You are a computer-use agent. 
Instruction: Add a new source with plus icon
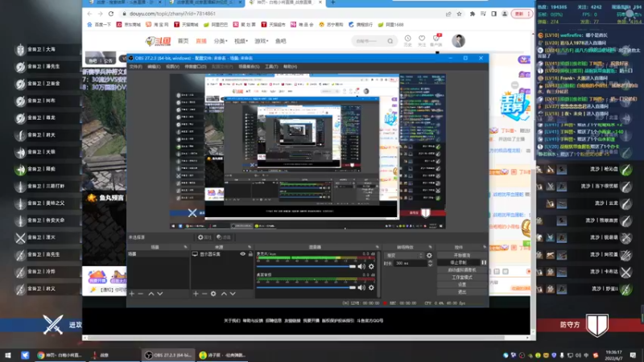[x=196, y=294]
